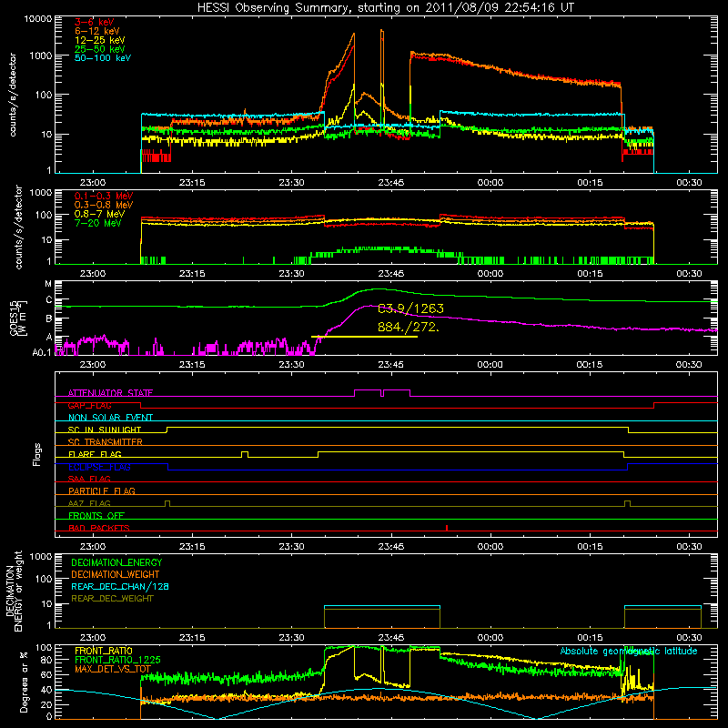This screenshot has width=728, height=728.
Task: Select the green FRONT_RATIO_1225 legend label
Action: pos(117,660)
